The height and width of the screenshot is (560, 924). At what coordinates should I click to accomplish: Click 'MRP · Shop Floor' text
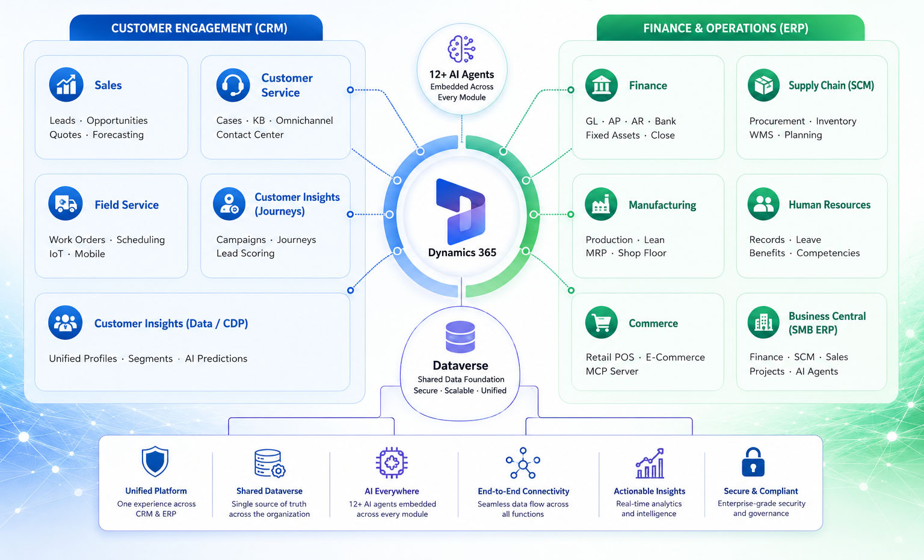tap(626, 253)
